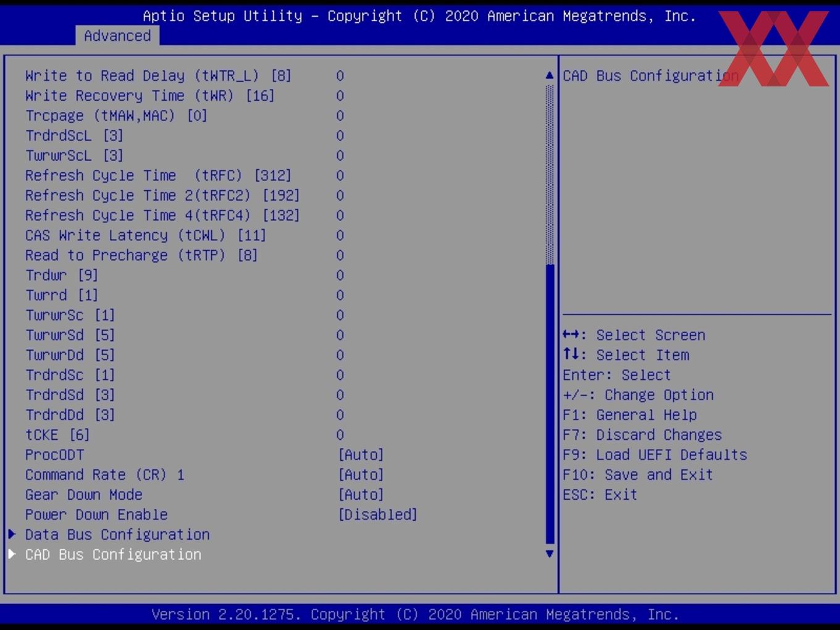840x630 pixels.
Task: Select the tCKE [6] row
Action: (185, 435)
